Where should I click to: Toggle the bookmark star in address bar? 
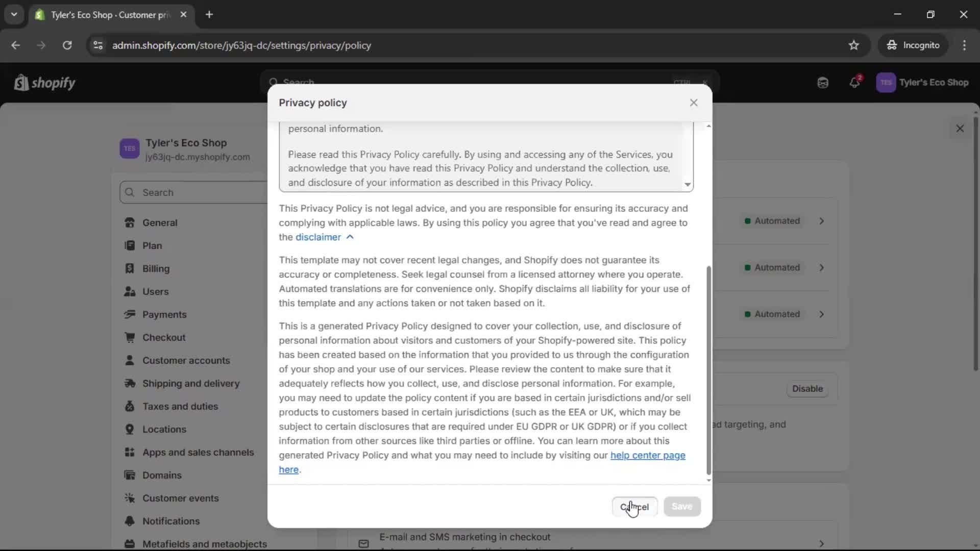click(854, 45)
